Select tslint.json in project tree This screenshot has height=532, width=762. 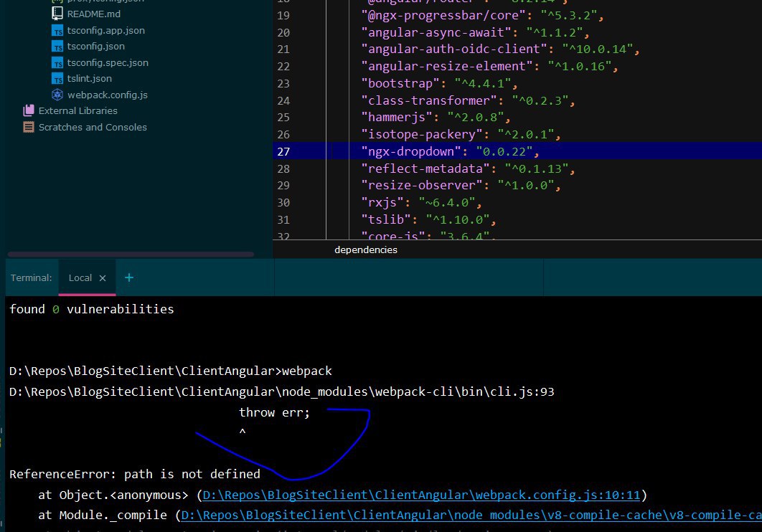pyautogui.click(x=90, y=79)
